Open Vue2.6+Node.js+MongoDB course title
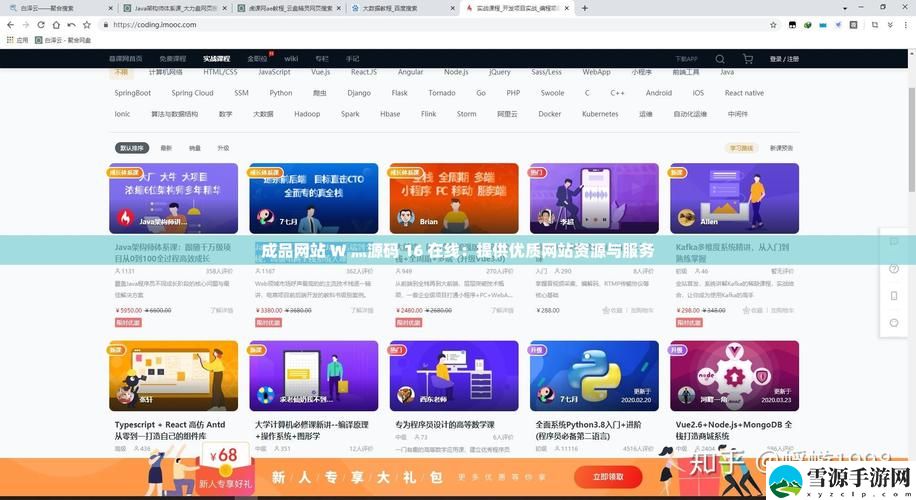This screenshot has height=500, width=916. point(734,430)
